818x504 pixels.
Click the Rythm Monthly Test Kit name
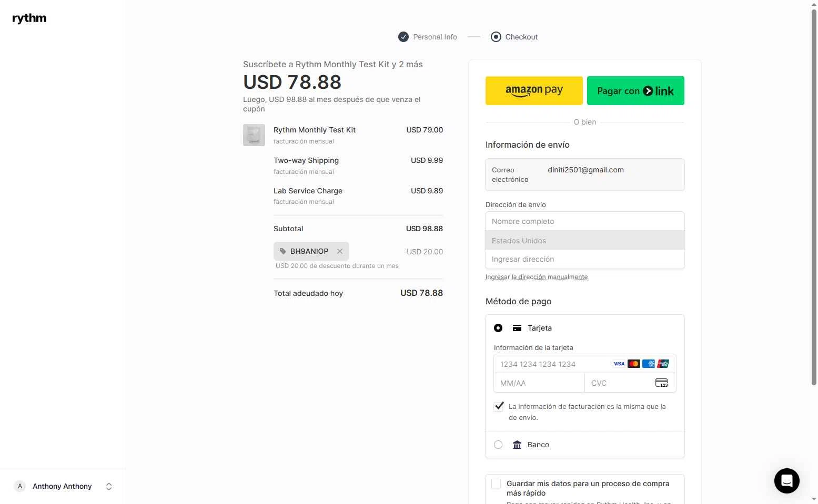[x=315, y=130]
